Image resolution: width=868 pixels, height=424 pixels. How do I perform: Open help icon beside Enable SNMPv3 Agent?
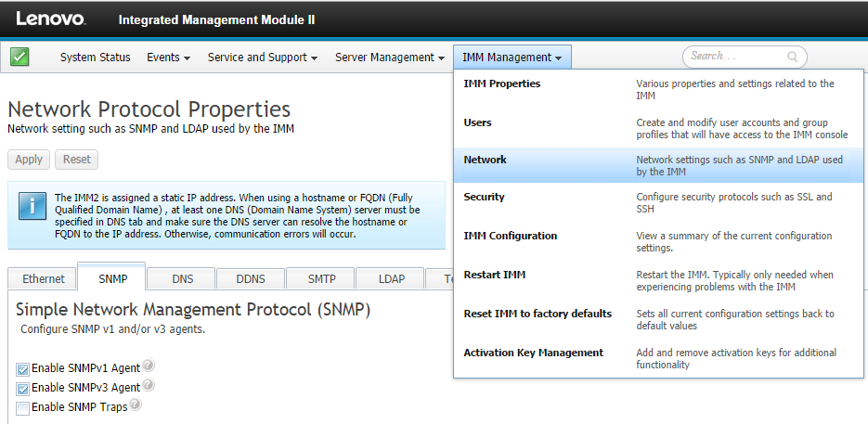149,386
